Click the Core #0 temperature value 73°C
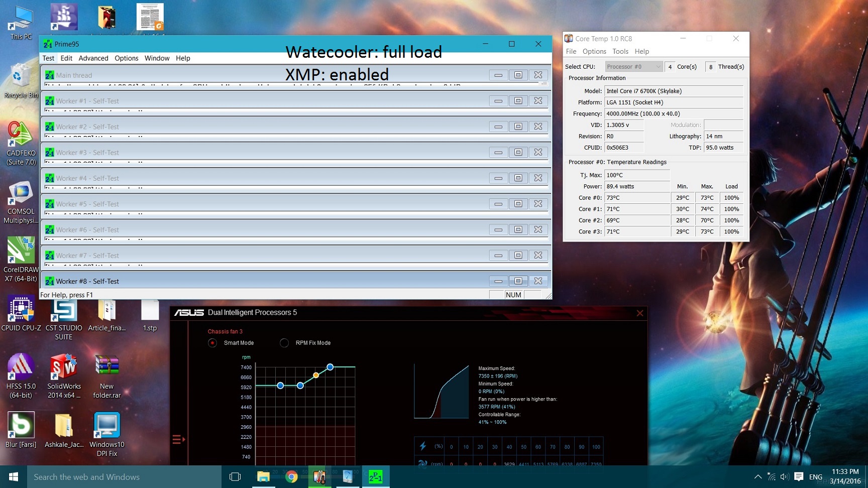 637,198
